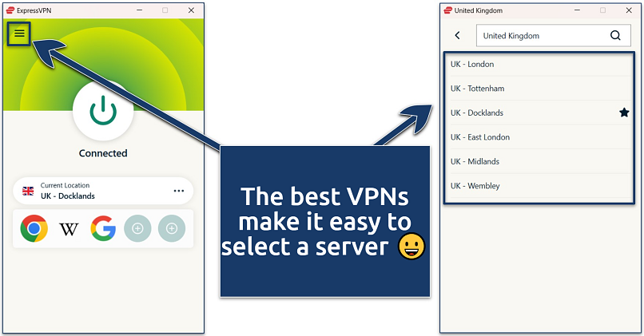Focus the United Kingdom search field
The height and width of the screenshot is (336, 644).
pos(553,35)
